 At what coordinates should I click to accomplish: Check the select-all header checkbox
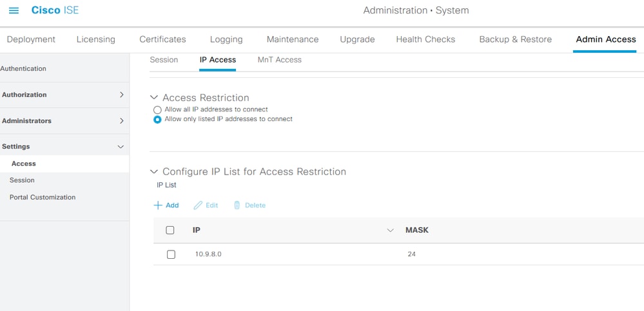click(x=170, y=230)
